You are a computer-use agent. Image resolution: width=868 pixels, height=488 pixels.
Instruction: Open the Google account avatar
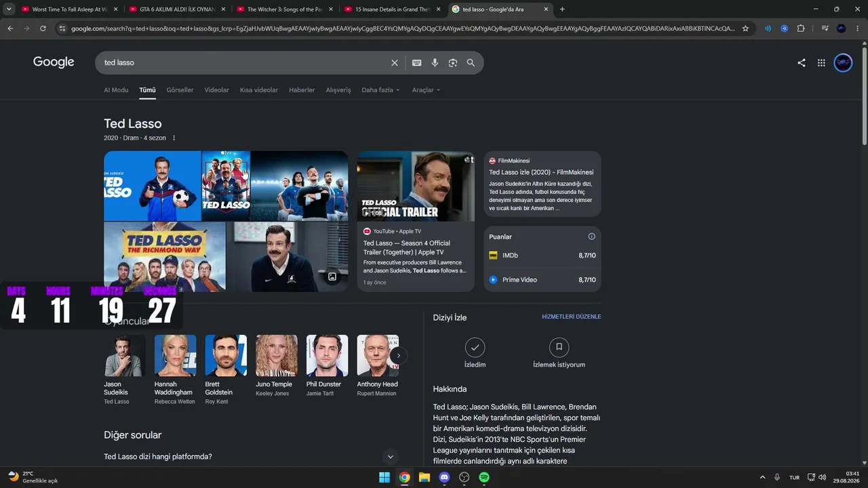[x=843, y=63]
